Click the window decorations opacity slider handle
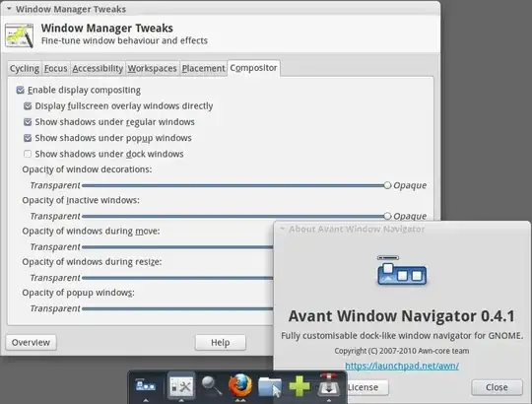The width and height of the screenshot is (532, 404). coord(387,185)
